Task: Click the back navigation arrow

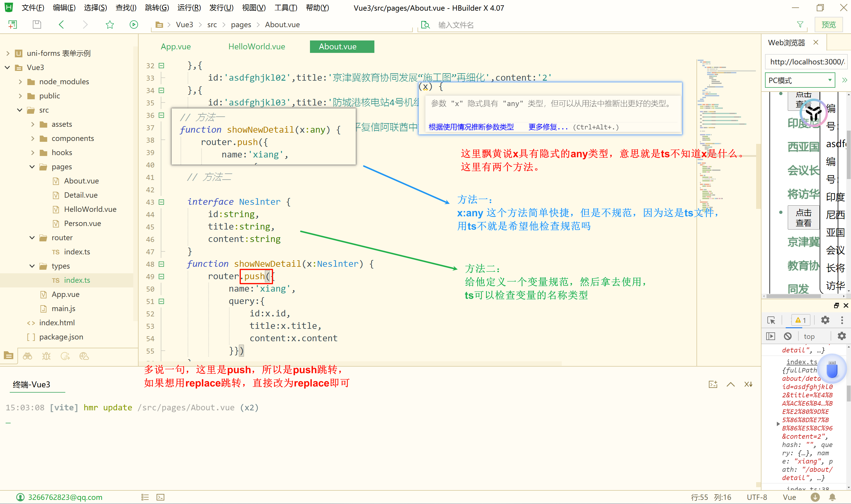Action: pyautogui.click(x=61, y=25)
